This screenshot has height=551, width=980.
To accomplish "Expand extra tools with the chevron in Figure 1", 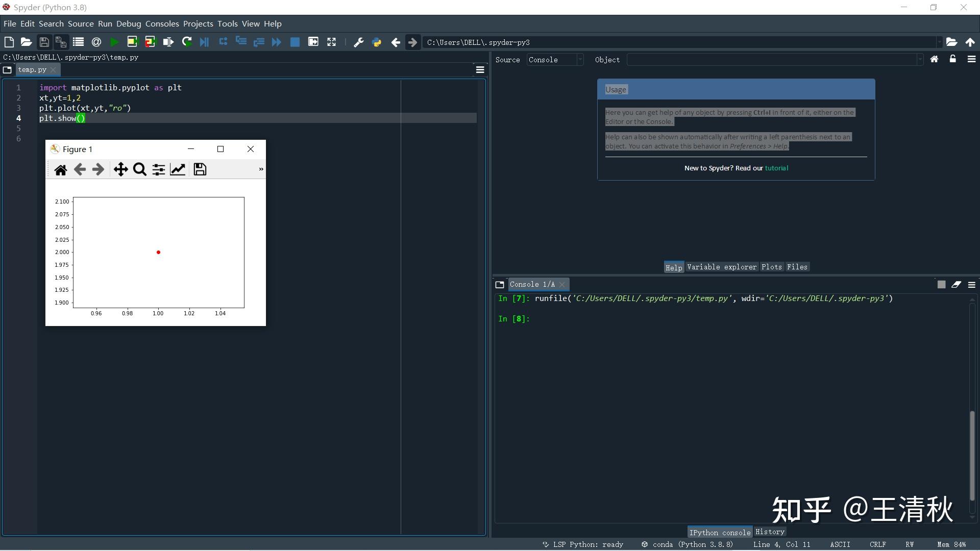I will coord(261,169).
